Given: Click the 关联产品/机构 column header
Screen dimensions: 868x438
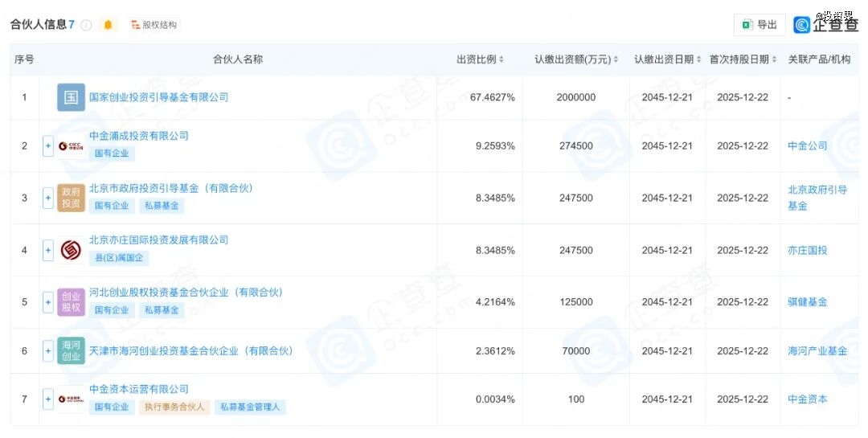Looking at the screenshot, I should coord(819,59).
